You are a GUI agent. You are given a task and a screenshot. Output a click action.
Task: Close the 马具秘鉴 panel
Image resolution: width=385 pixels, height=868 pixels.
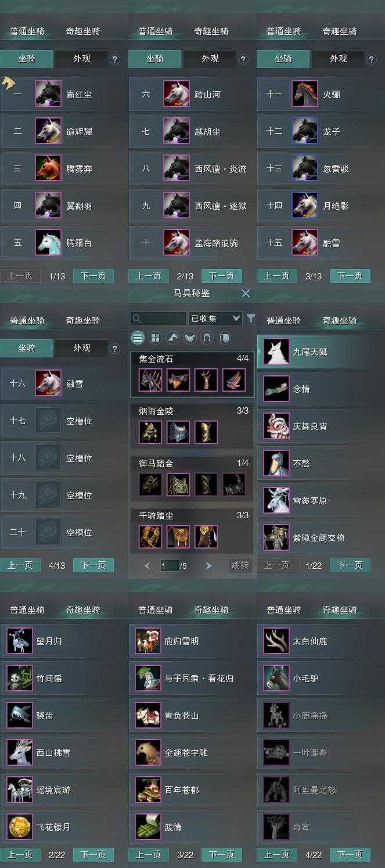pyautogui.click(x=246, y=294)
